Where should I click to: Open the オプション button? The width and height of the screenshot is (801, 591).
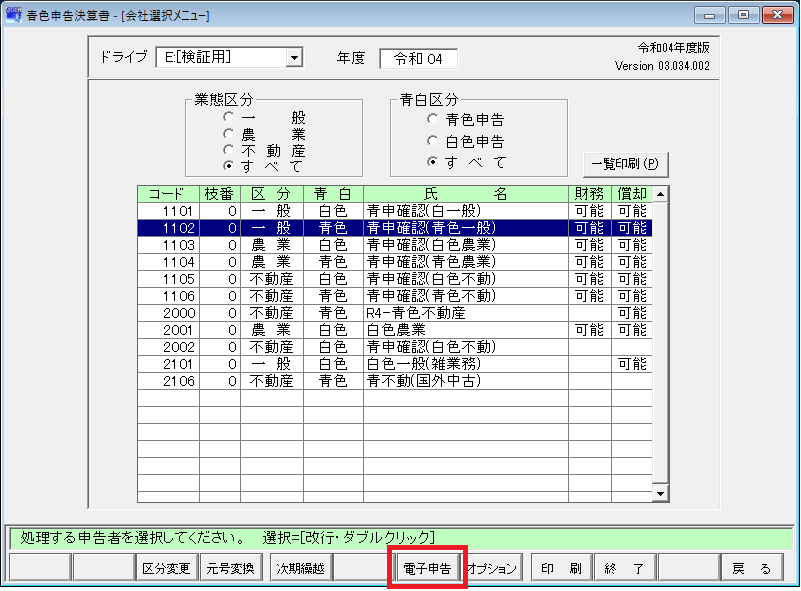click(x=492, y=568)
